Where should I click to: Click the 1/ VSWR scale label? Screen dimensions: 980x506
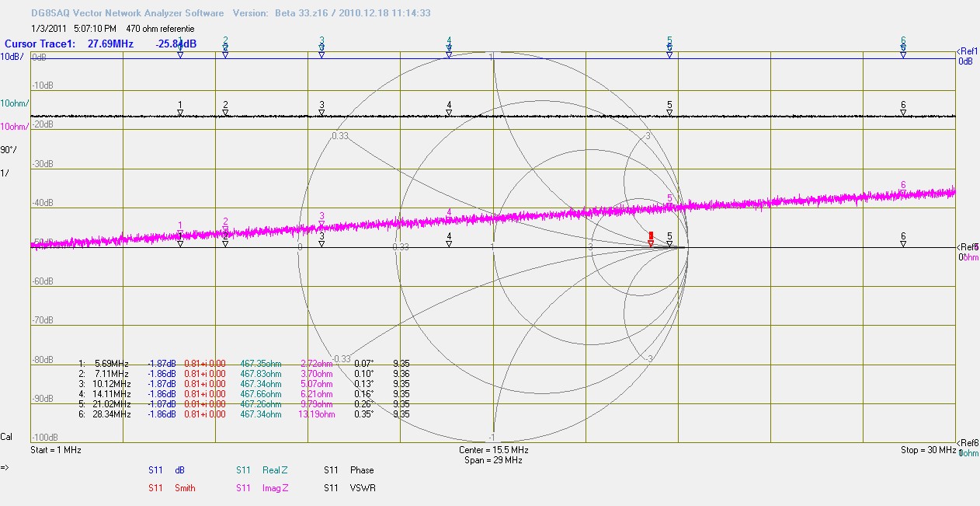point(5,173)
